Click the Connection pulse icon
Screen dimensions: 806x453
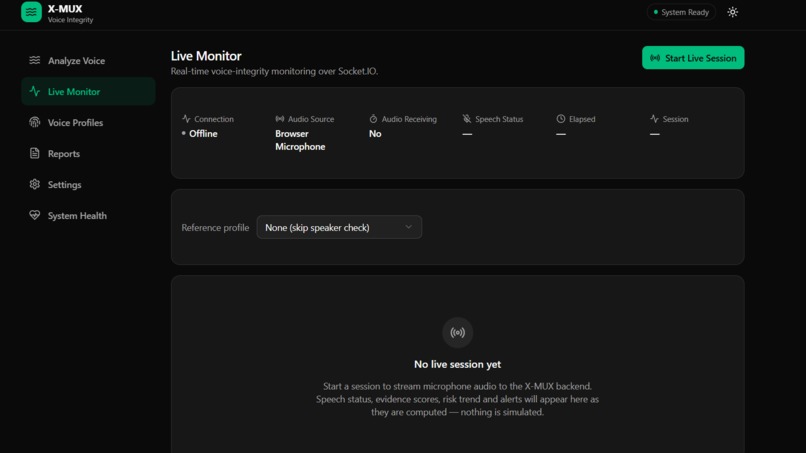[x=186, y=119]
